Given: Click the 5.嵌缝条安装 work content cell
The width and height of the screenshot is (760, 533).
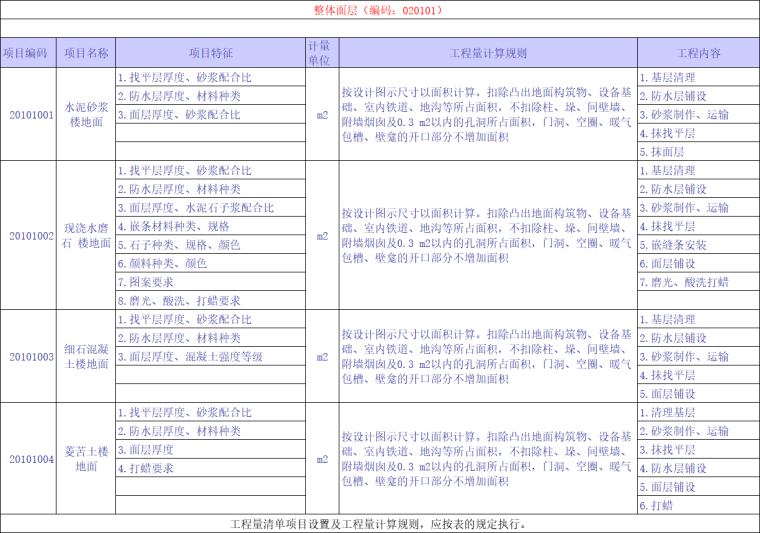Looking at the screenshot, I should pos(698,245).
